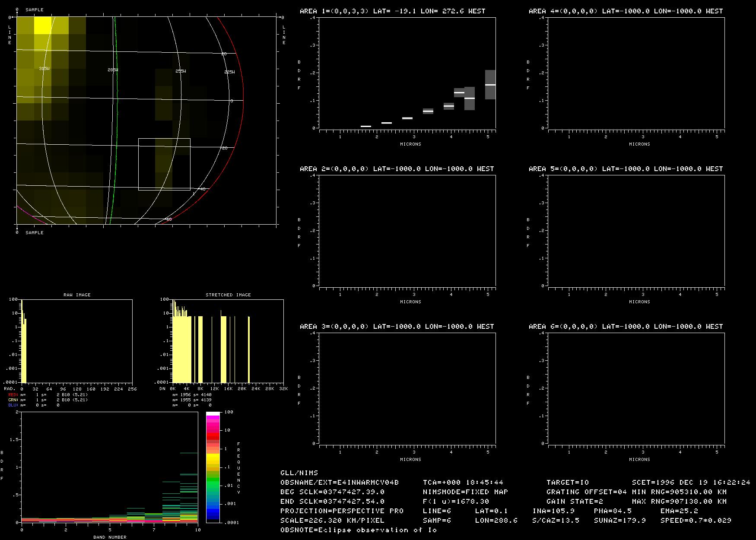Click the 315W longitude label on map
Viewport: 756px width, 540px height.
(44, 69)
